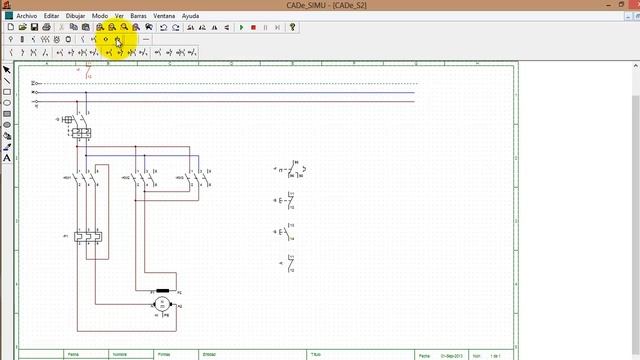
Task: Pause the running simulation
Action: pos(265,27)
